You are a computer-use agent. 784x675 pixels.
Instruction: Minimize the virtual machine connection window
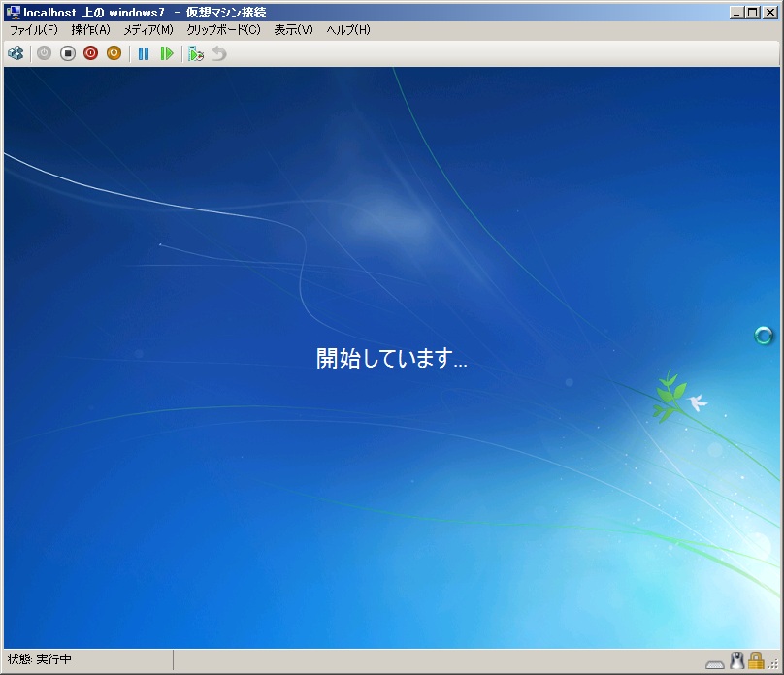pos(735,13)
